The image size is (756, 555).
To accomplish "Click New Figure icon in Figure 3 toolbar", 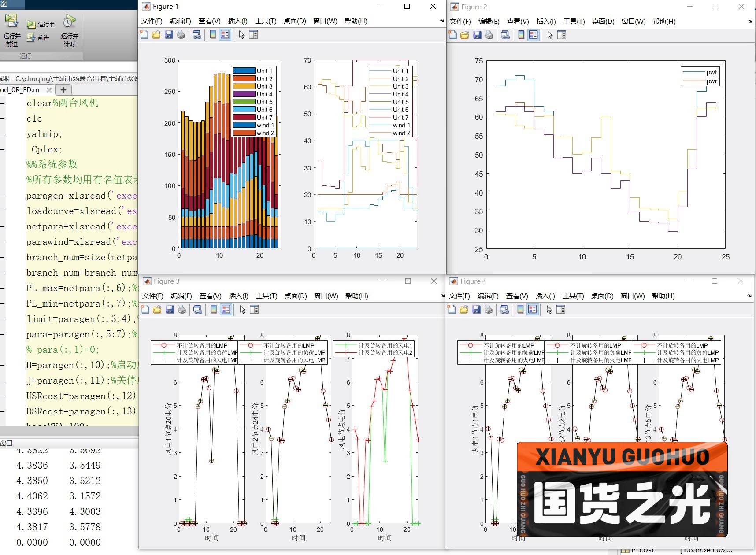I will 145,309.
